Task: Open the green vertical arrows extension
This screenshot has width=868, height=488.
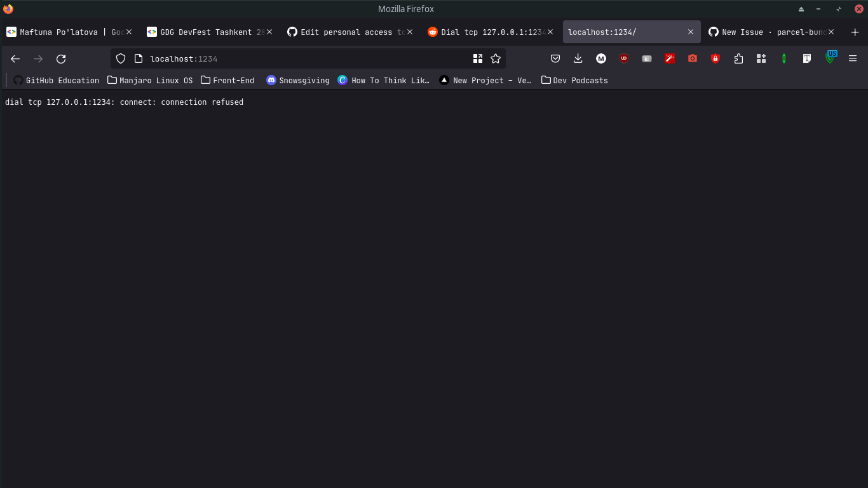Action: coord(784,58)
